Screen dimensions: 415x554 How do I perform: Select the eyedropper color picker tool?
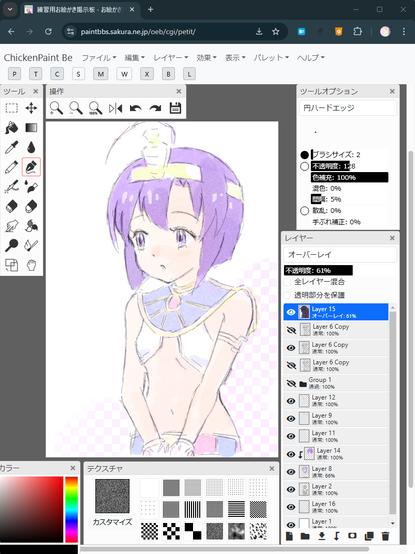12,147
